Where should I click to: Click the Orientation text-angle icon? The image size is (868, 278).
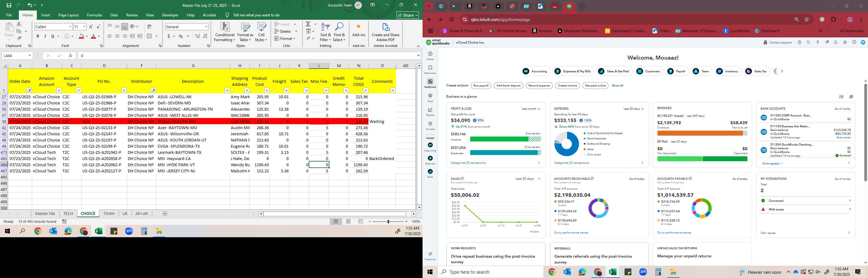133,27
